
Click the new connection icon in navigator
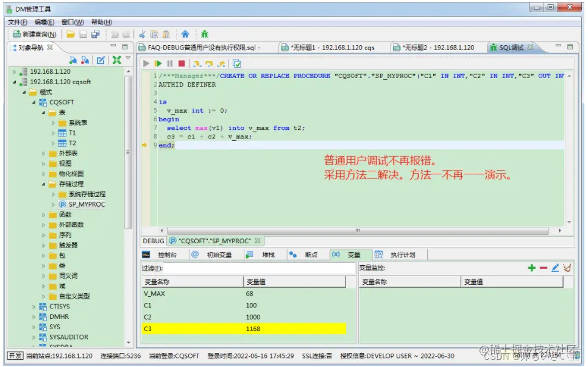tap(73, 60)
